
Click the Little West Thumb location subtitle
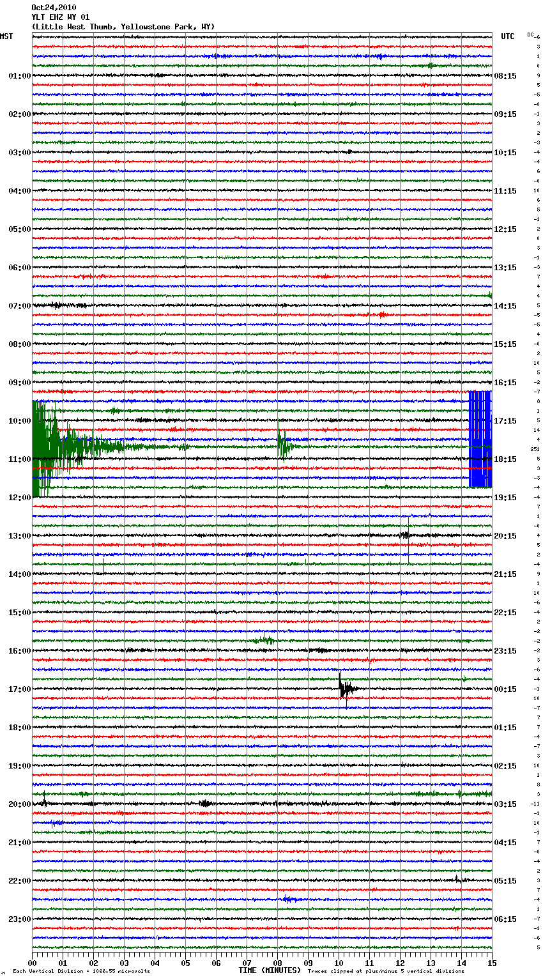123,27
